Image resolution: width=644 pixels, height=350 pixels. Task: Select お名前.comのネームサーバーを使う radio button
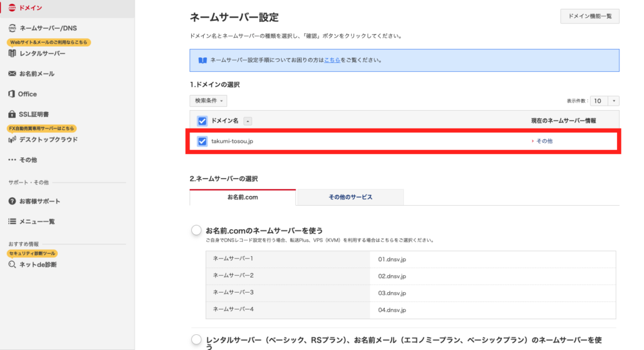tap(196, 230)
